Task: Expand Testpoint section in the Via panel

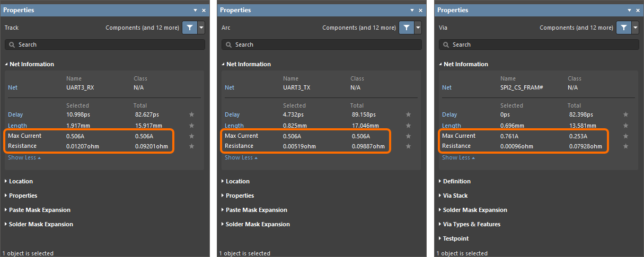Action: tap(457, 238)
